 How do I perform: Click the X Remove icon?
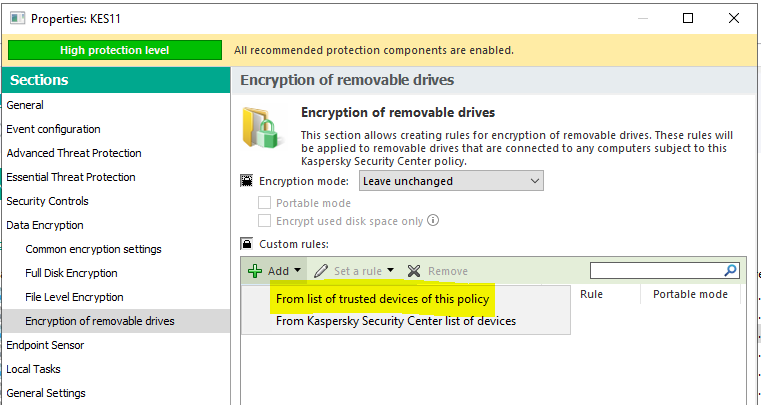(x=414, y=271)
